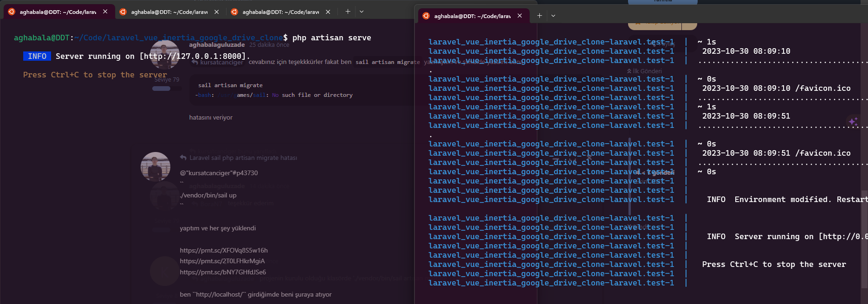Click '2023-10-30 08:09:51 /favicon.ico' log line
868x304 pixels.
pos(777,153)
